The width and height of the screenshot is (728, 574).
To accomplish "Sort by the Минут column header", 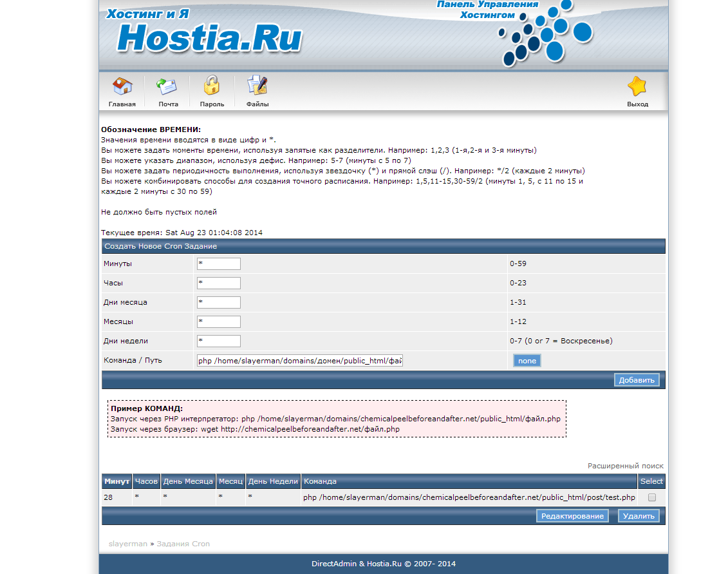I will (117, 481).
